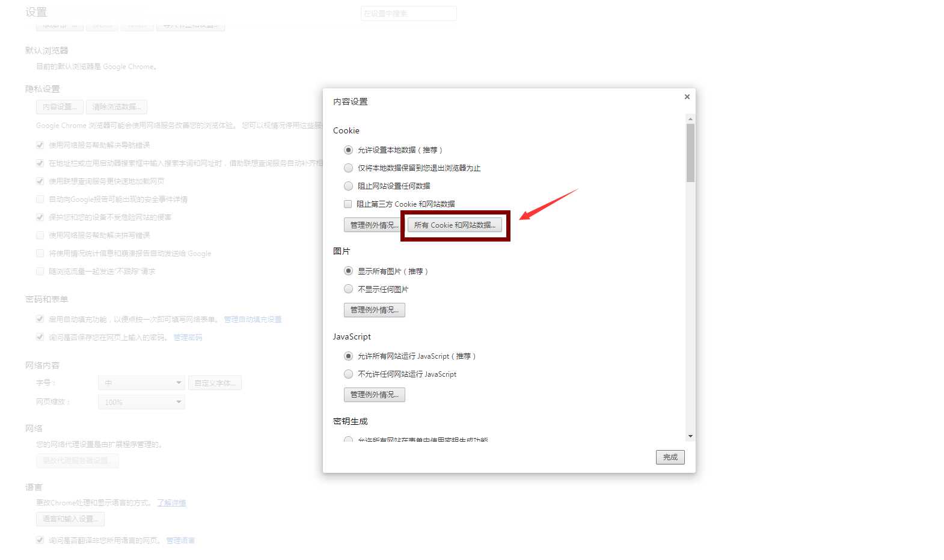Click the 完成 button

point(670,457)
